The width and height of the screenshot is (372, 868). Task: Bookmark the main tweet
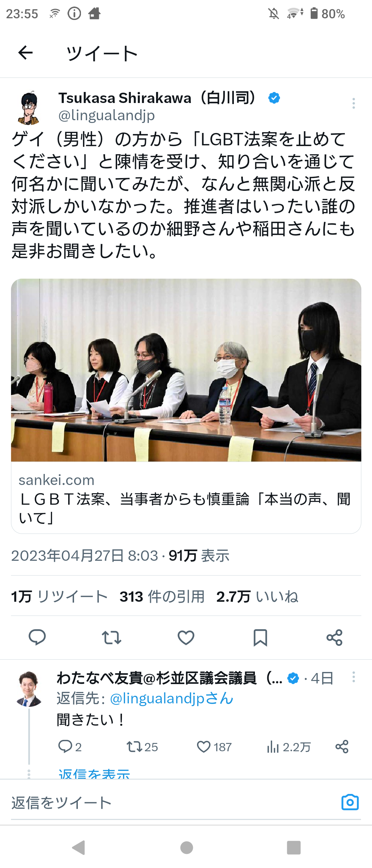(260, 638)
